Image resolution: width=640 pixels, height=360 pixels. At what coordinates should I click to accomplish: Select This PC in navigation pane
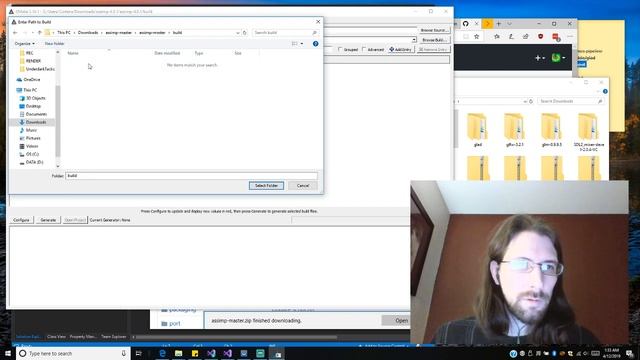[x=30, y=90]
